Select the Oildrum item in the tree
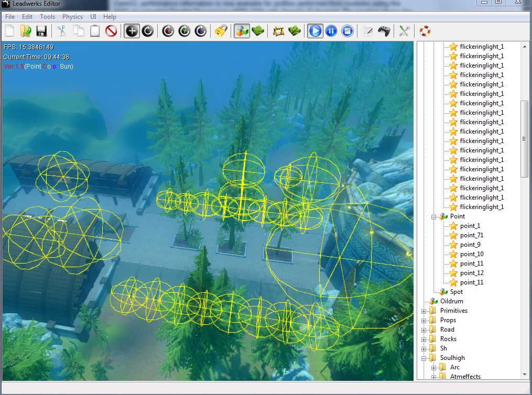Screen dimensions: 532x395 coord(451,301)
